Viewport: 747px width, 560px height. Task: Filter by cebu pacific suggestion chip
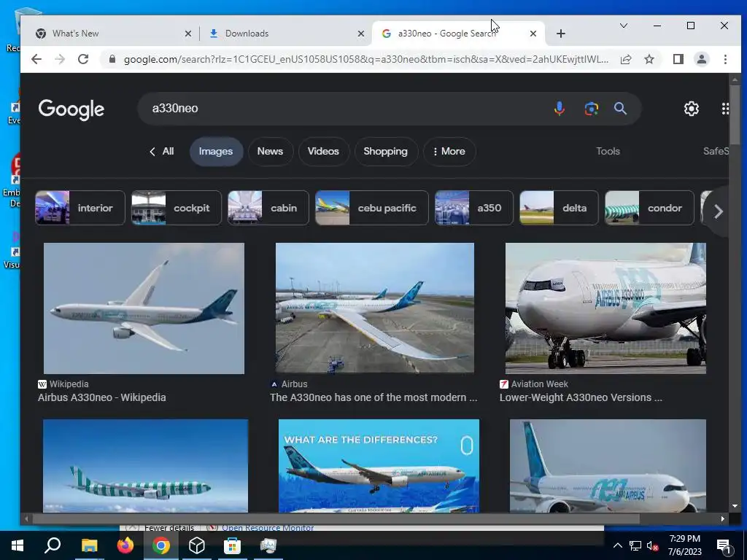tap(371, 208)
